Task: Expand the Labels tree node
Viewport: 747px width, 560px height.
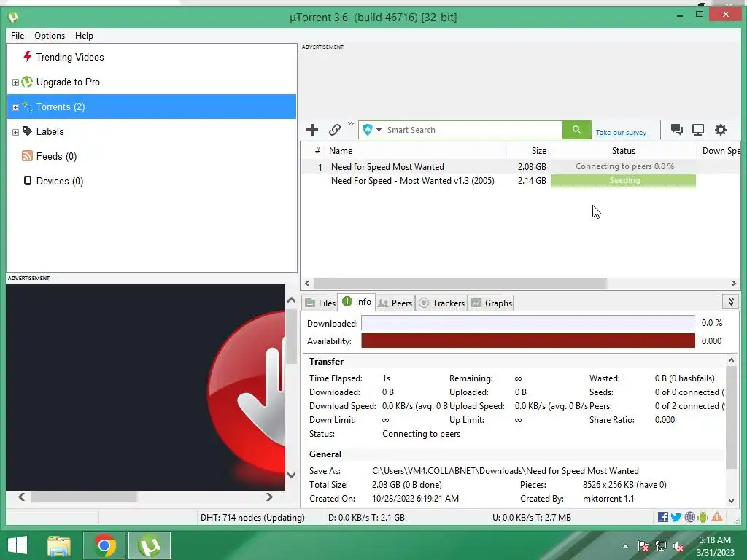Action: tap(15, 132)
